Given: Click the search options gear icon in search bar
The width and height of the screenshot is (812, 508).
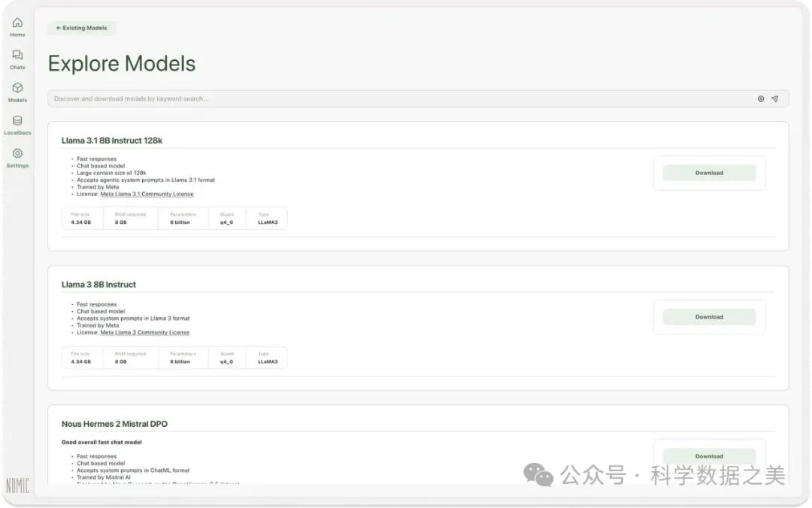Looking at the screenshot, I should click(x=761, y=98).
